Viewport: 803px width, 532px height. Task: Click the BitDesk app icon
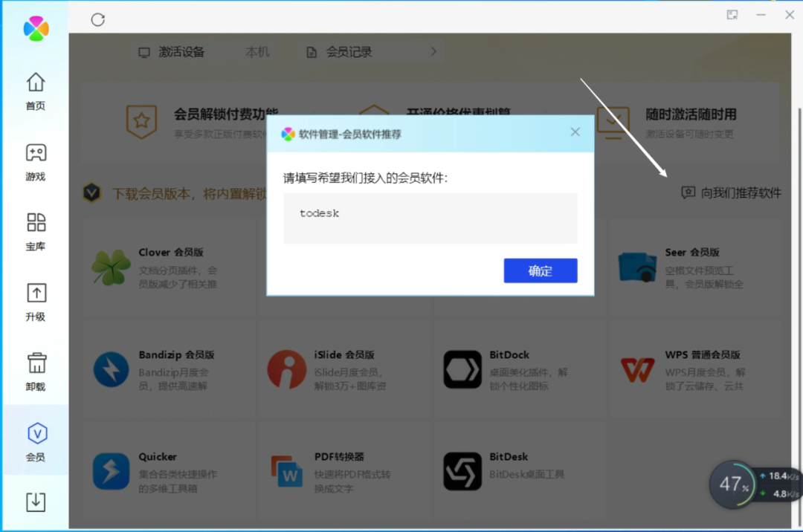pyautogui.click(x=462, y=471)
